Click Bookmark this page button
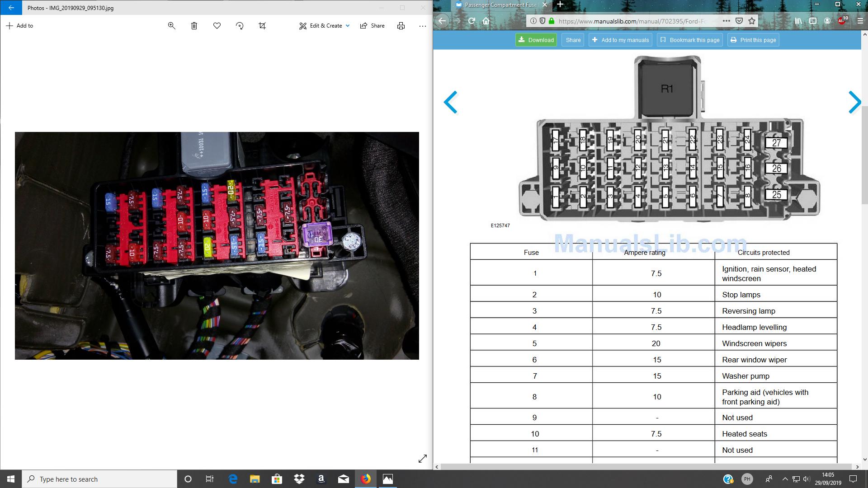868x488 pixels. pyautogui.click(x=690, y=40)
